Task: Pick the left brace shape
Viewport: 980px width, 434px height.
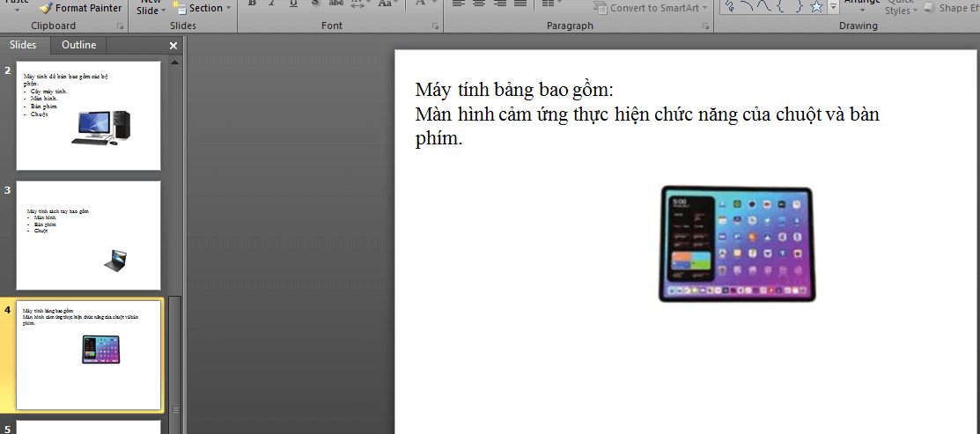Action: click(779, 7)
